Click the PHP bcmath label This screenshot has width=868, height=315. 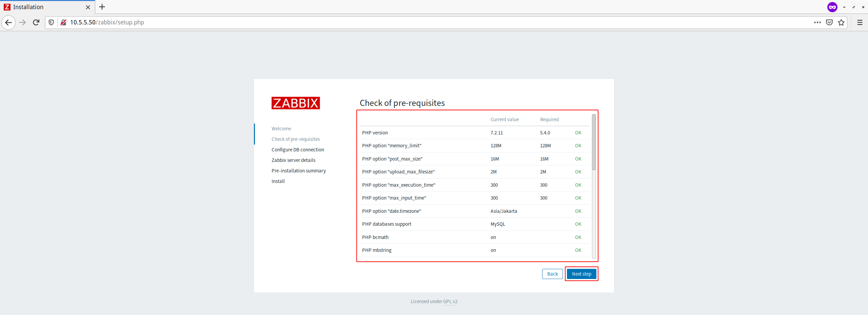375,237
